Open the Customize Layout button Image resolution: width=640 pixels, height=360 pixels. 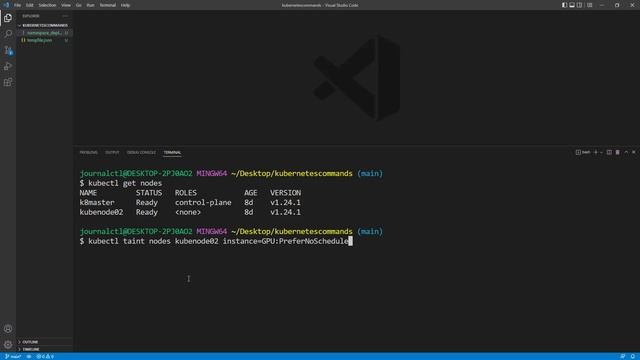click(589, 5)
